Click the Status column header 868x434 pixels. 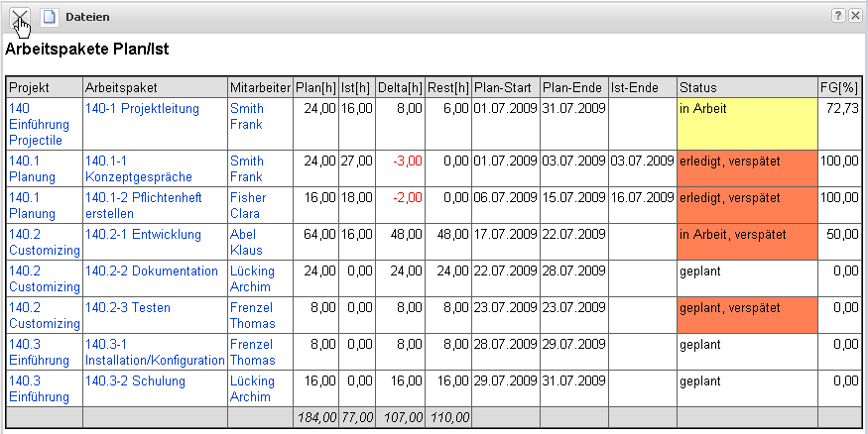[747, 86]
